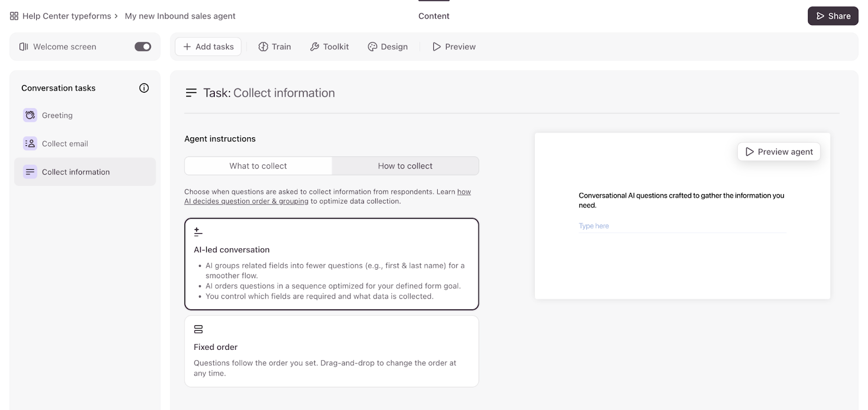The height and width of the screenshot is (410, 868).
Task: Open the Content tab at top
Action: click(433, 16)
